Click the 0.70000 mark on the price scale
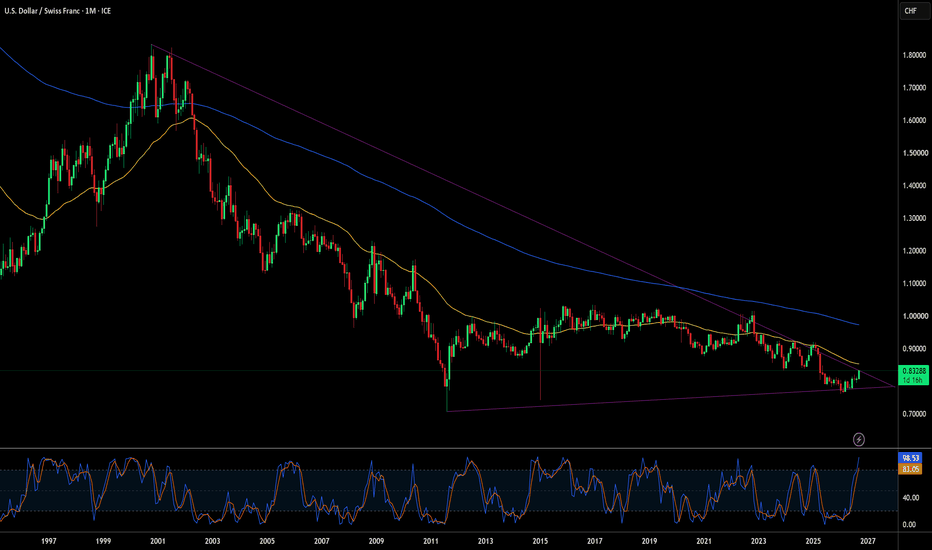932x550 pixels. tap(914, 414)
